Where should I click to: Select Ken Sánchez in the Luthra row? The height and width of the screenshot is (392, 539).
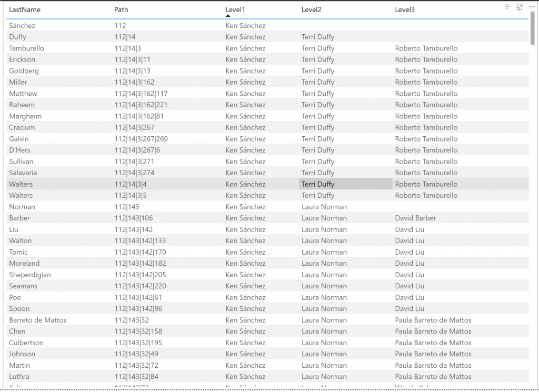pos(245,377)
